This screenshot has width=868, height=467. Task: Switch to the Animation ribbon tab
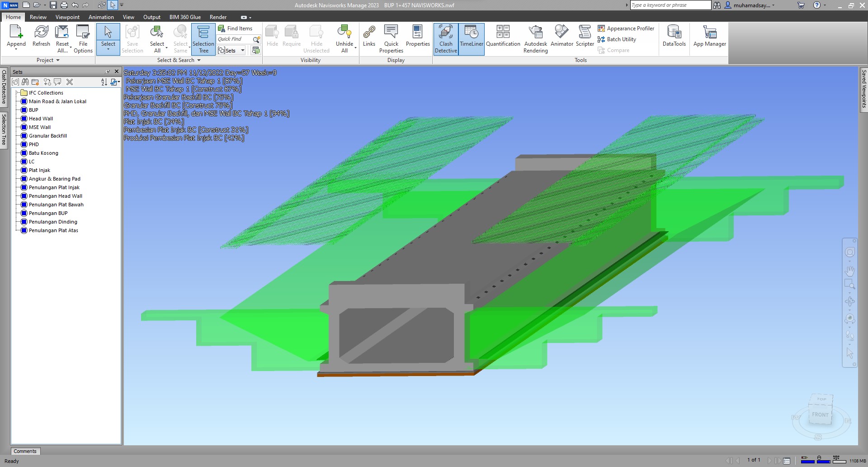(101, 17)
